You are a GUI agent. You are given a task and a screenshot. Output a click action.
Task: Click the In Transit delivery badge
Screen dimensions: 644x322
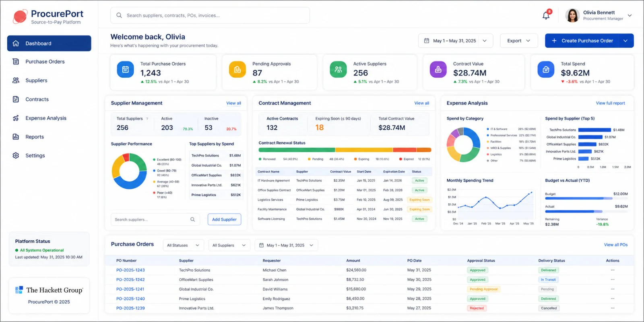(x=548, y=279)
